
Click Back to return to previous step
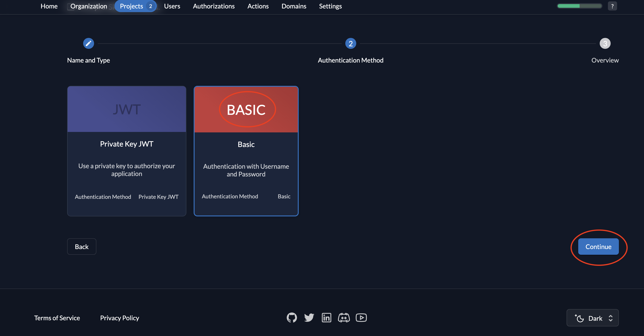click(x=81, y=246)
